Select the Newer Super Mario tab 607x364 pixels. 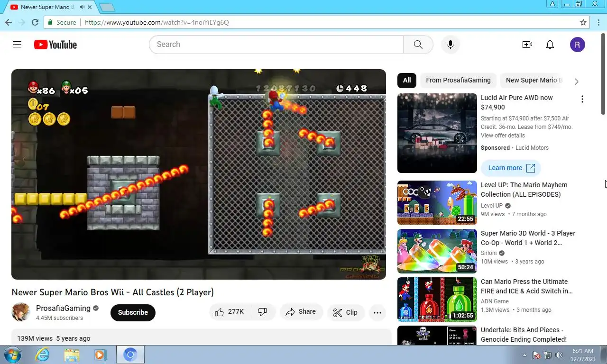point(48,7)
